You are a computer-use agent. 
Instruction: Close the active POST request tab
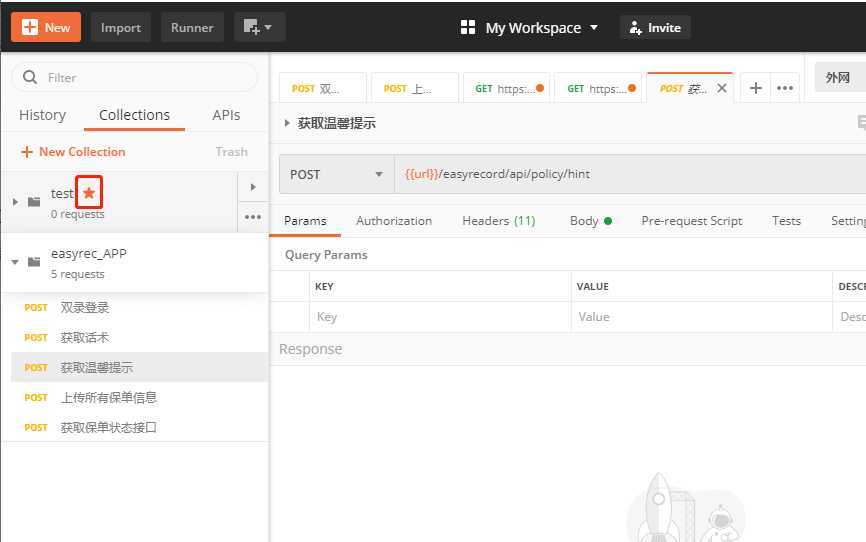(721, 88)
